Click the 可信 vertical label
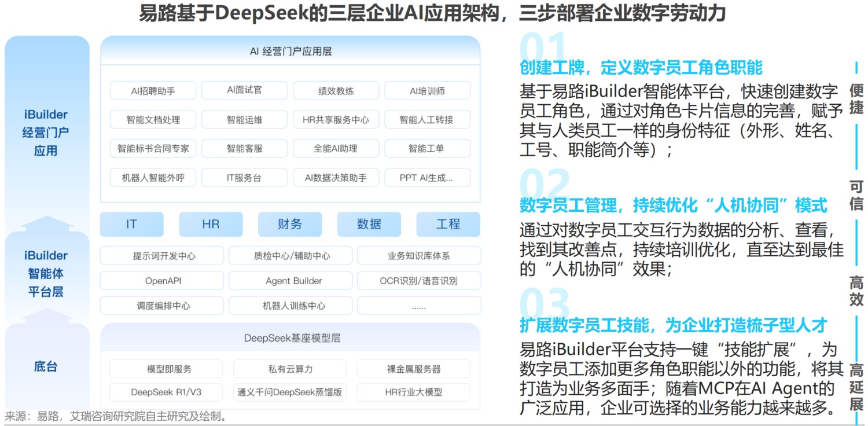Image resolution: width=868 pixels, height=426 pixels. point(856,195)
